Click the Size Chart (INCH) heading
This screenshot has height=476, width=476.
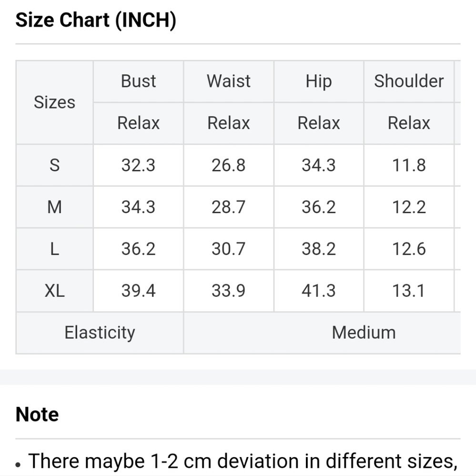96,20
